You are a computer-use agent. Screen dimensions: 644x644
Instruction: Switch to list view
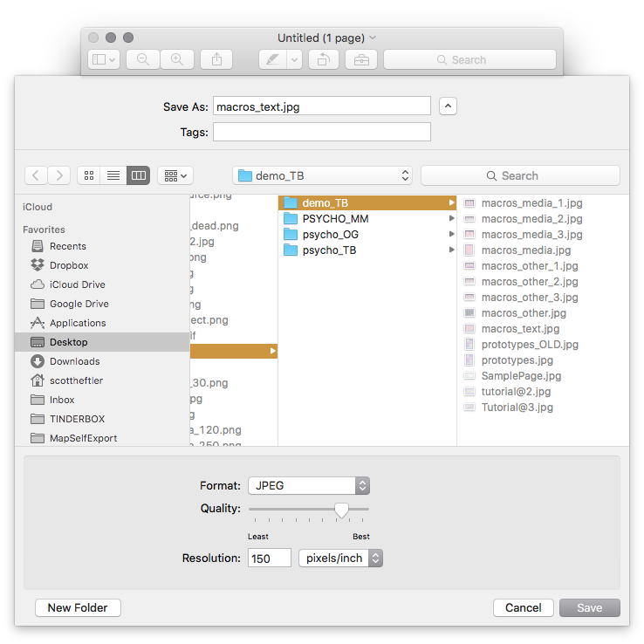(x=113, y=175)
